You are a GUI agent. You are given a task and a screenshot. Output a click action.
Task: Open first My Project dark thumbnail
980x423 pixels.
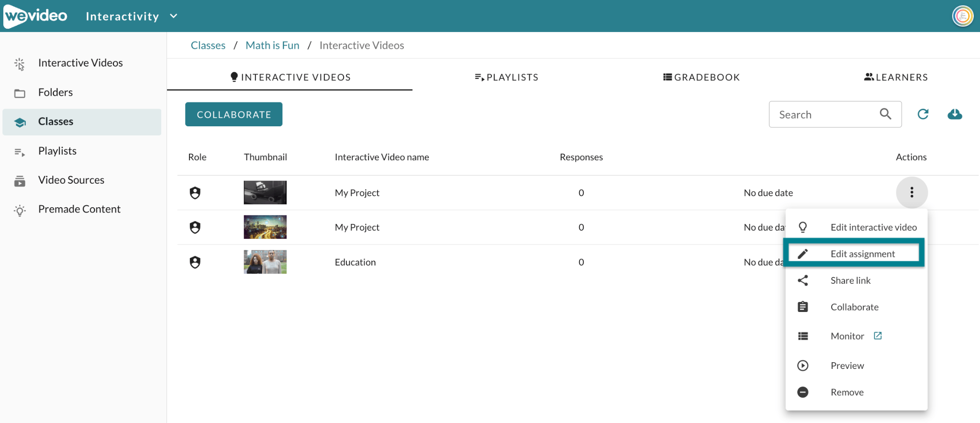tap(265, 192)
